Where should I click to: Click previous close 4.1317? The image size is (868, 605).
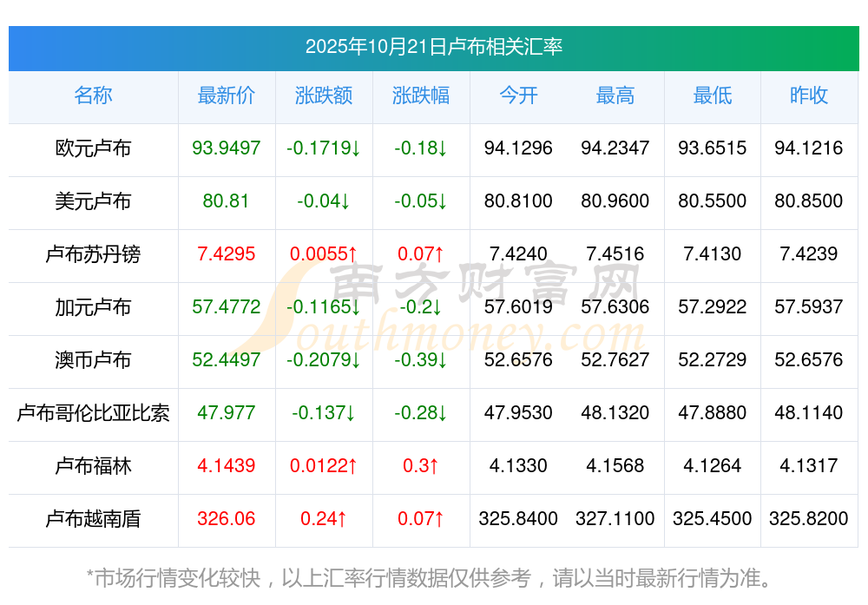pyautogui.click(x=809, y=465)
